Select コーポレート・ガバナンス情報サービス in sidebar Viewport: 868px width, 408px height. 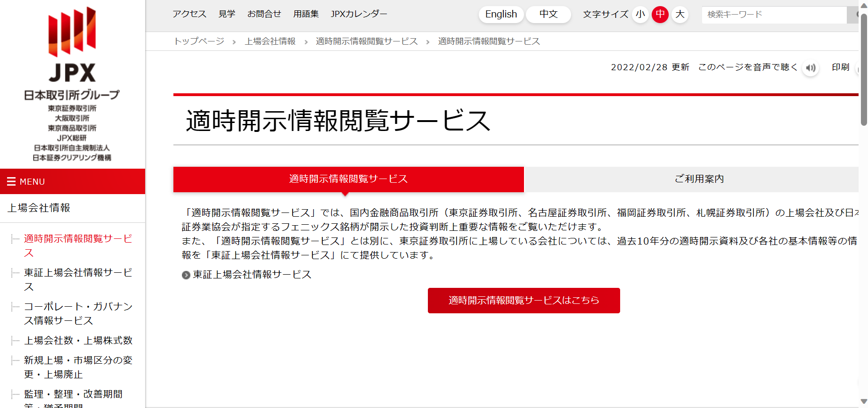pos(78,314)
